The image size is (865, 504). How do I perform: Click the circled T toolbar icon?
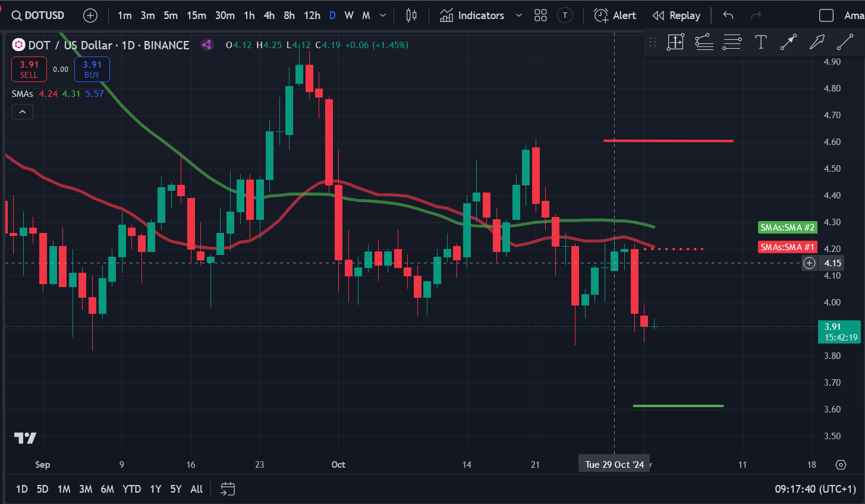click(x=565, y=15)
